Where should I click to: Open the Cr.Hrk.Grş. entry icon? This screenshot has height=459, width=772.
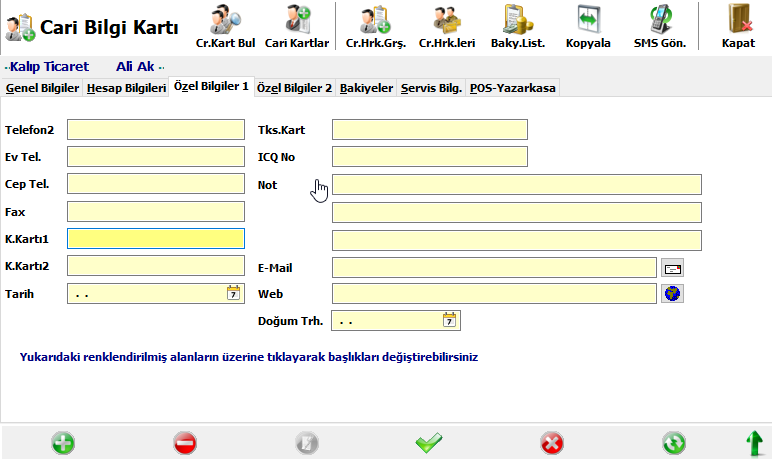pos(376,27)
